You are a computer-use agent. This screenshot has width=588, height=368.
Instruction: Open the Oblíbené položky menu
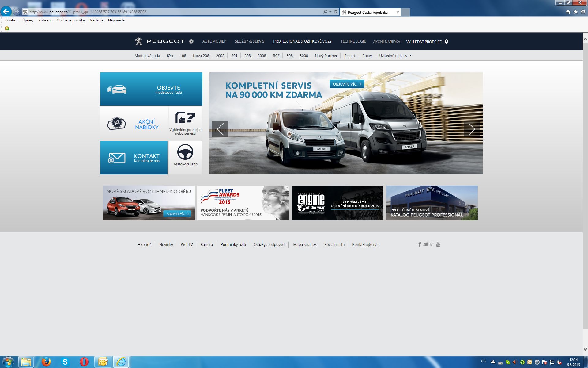point(71,20)
